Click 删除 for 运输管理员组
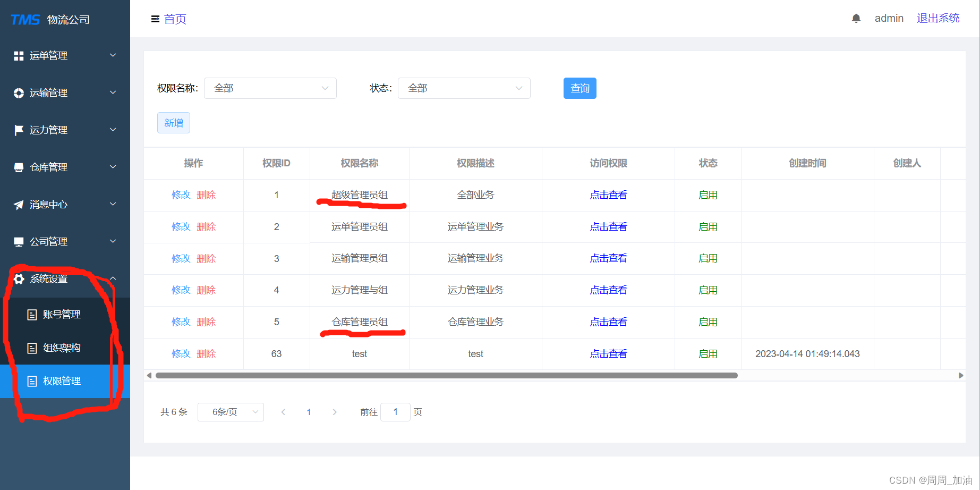The image size is (980, 490). click(206, 258)
